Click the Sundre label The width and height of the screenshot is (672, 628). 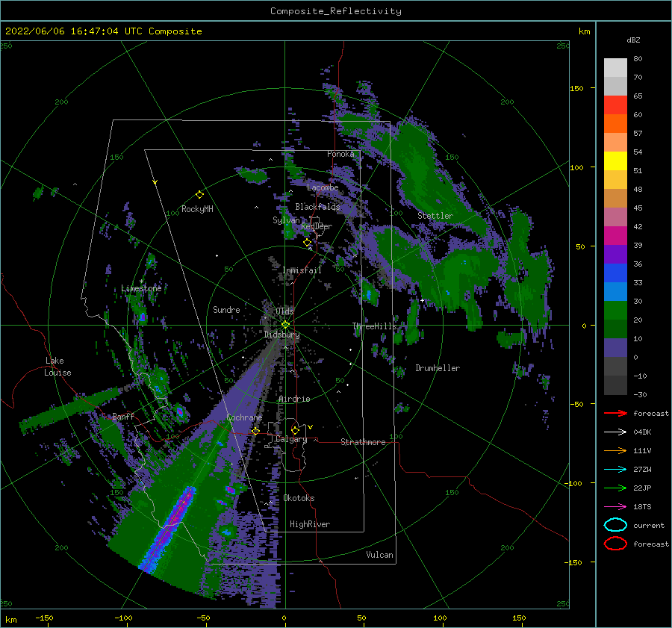pyautogui.click(x=226, y=309)
